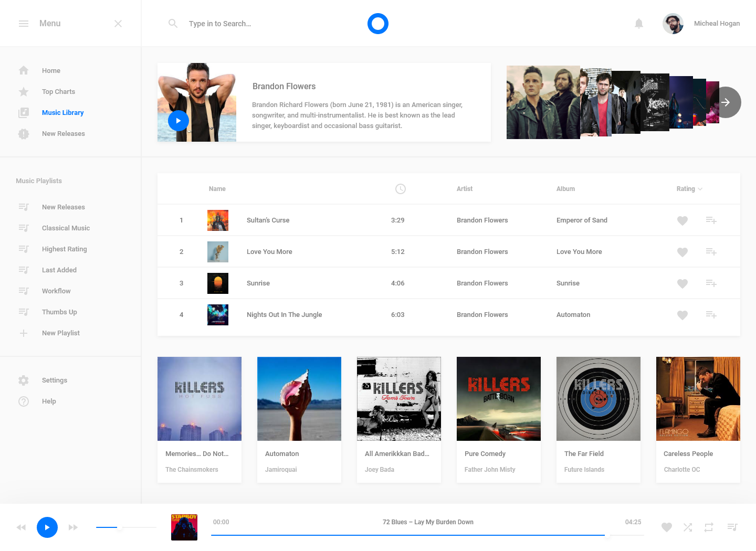Open the Help question mark icon
This screenshot has width=756, height=551.
(x=24, y=401)
